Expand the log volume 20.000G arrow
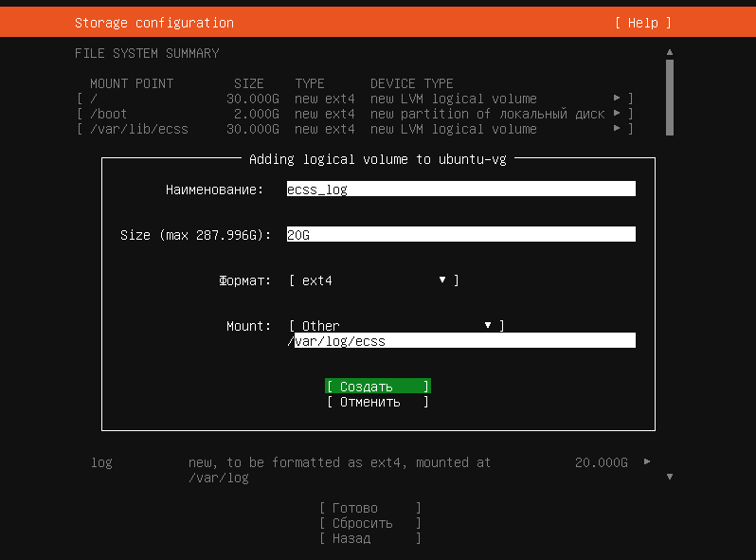This screenshot has height=560, width=756. pyautogui.click(x=647, y=462)
